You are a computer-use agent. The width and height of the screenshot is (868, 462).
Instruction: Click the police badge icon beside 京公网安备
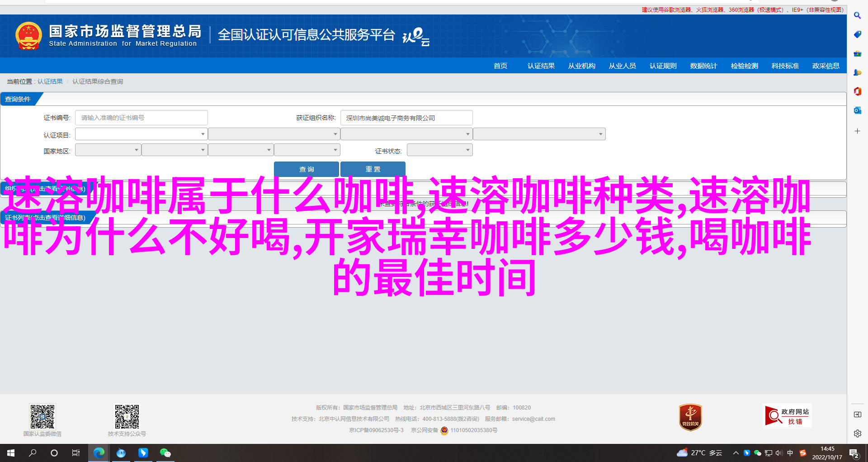(444, 430)
